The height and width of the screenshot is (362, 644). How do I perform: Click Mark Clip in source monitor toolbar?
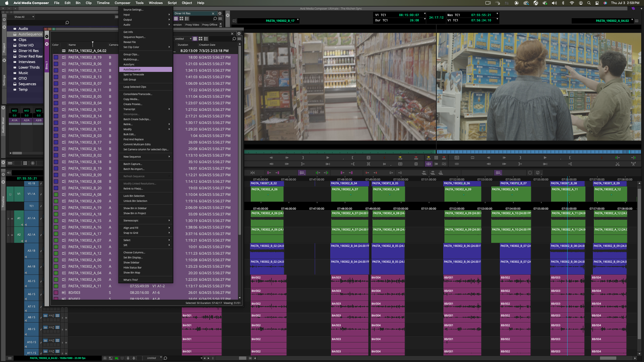[368, 158]
